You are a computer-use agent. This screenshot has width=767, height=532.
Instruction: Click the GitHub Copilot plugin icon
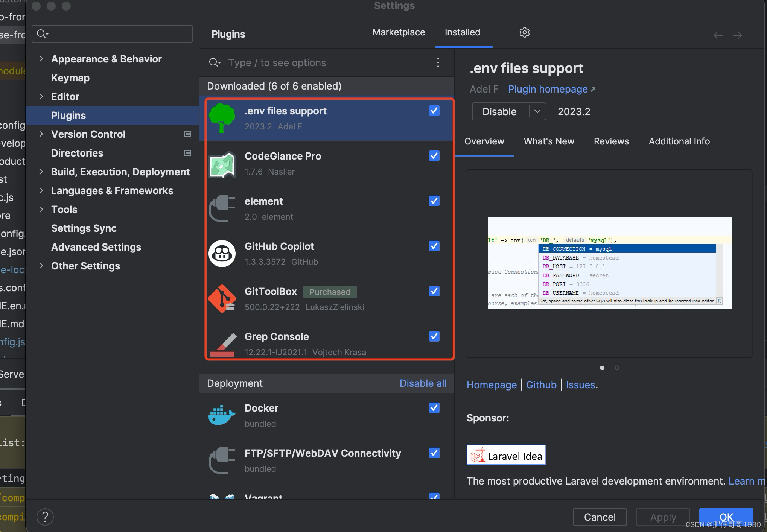222,254
